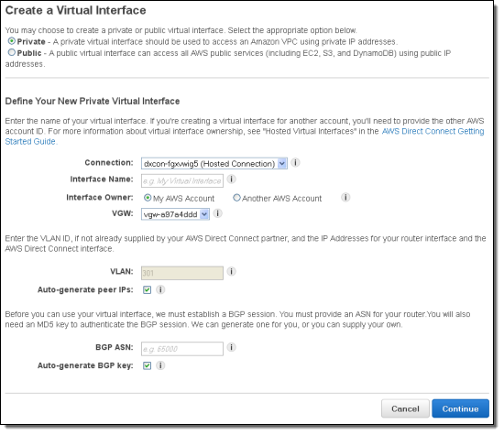Open the Connection dropdown showing dxcon-fgxvwig5
Viewport: 504px width, 435px height.
pyautogui.click(x=214, y=164)
